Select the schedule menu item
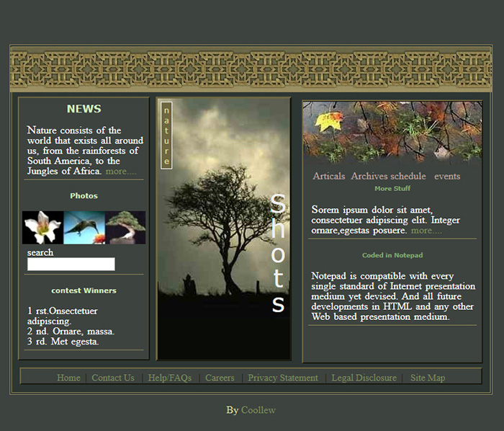Viewport: 504px width, 431px height. pos(408,177)
